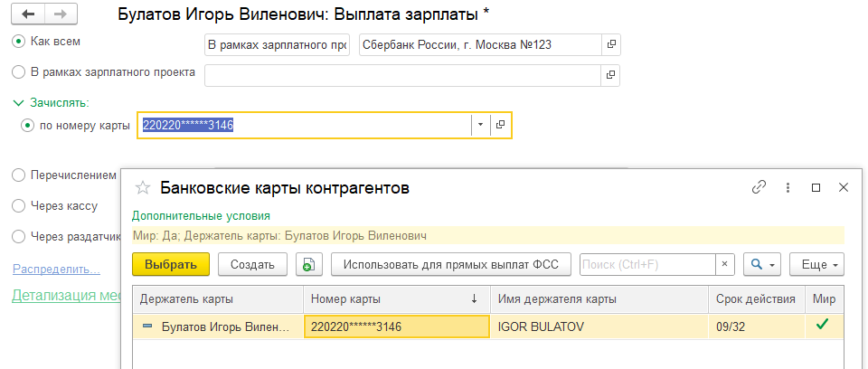Click the 'Распределить...' link

coord(56,269)
